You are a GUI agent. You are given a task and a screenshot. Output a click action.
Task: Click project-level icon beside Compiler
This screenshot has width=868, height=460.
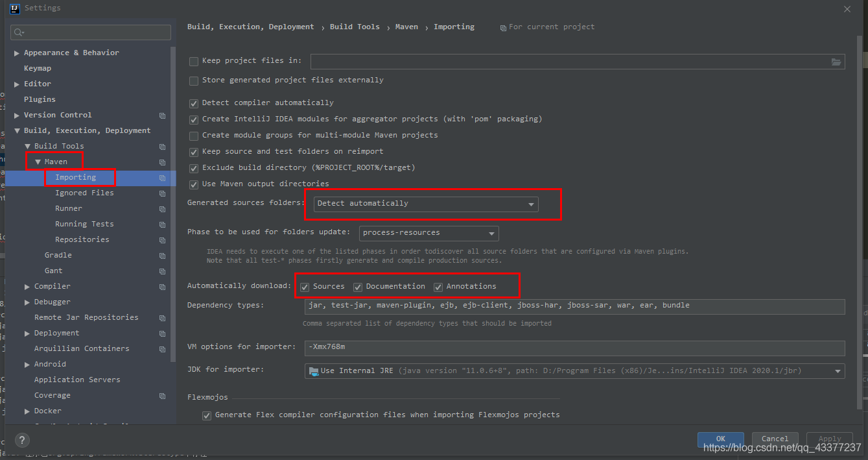[x=162, y=287]
